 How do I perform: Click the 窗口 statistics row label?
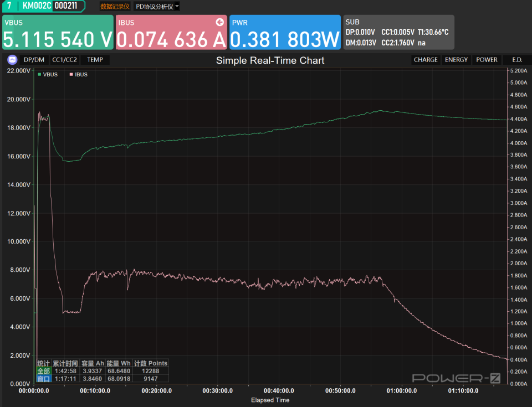(44, 379)
